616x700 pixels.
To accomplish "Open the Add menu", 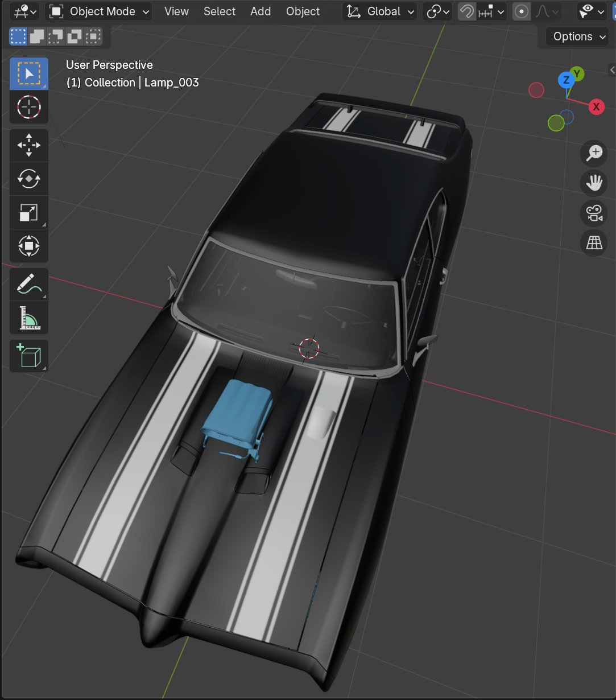I will click(x=261, y=11).
